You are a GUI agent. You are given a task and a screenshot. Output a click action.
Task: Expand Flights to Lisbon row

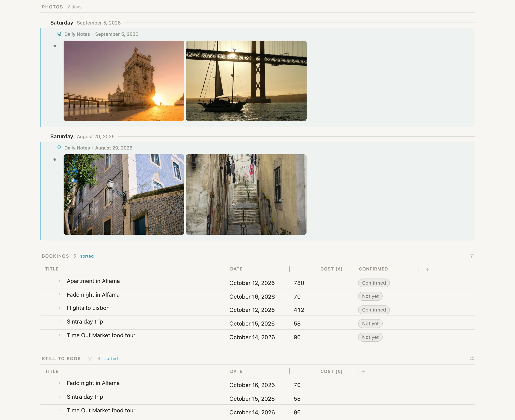(60, 308)
